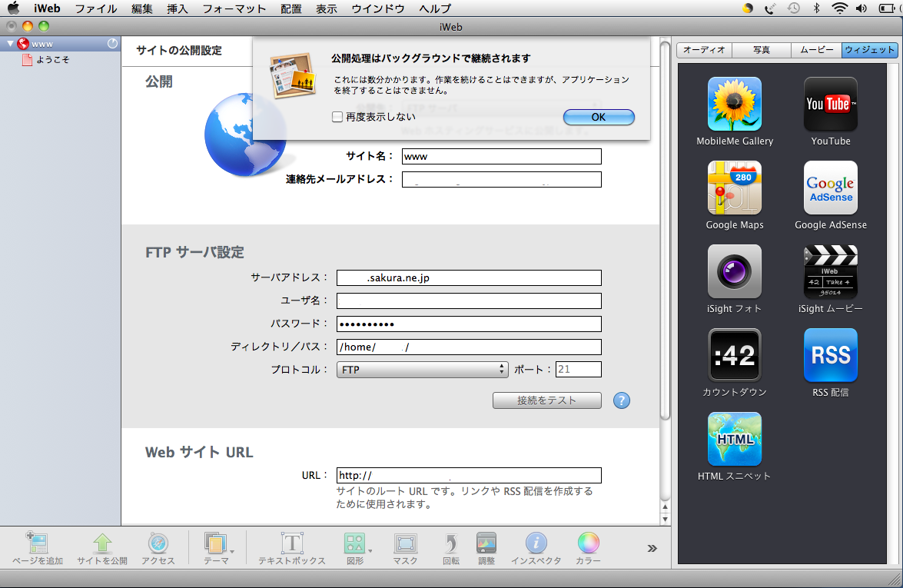Screen dimensions: 903x588
Task: Click the 接続をテスト button
Action: 546,400
